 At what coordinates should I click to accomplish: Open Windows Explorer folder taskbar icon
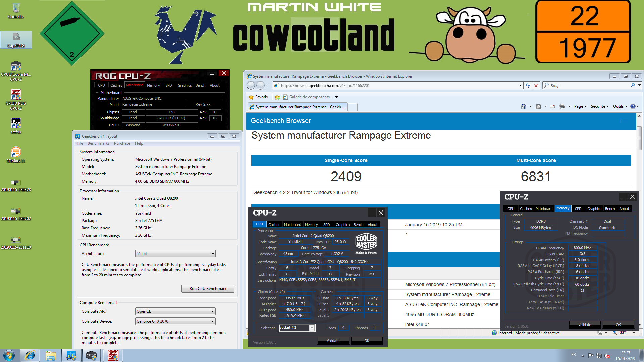51,355
